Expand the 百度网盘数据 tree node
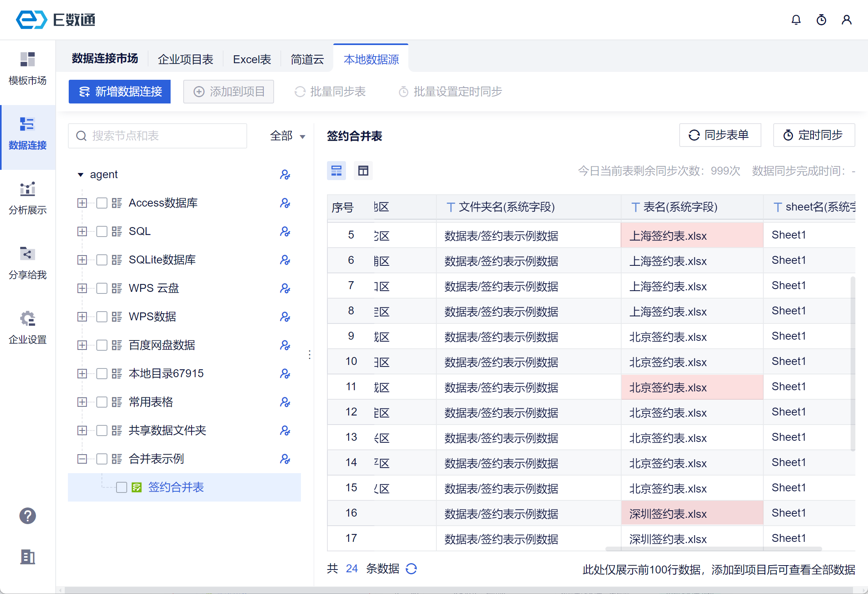The image size is (868, 594). click(82, 345)
